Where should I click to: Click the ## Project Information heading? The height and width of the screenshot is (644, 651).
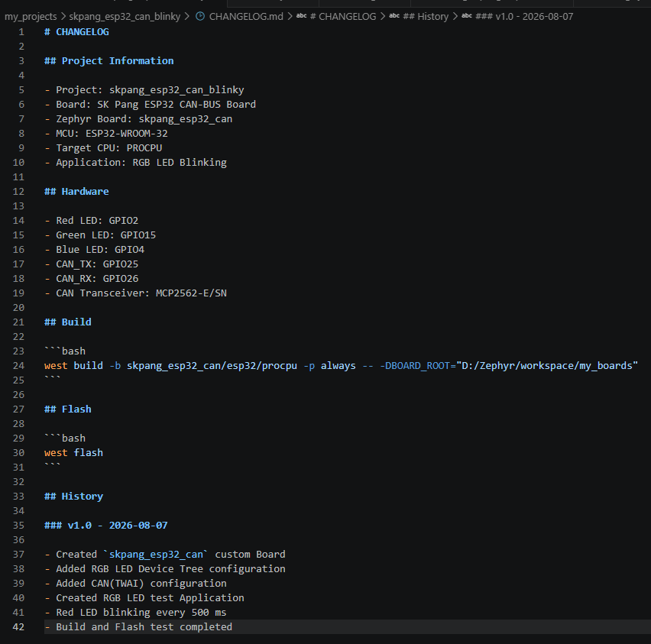click(x=109, y=61)
